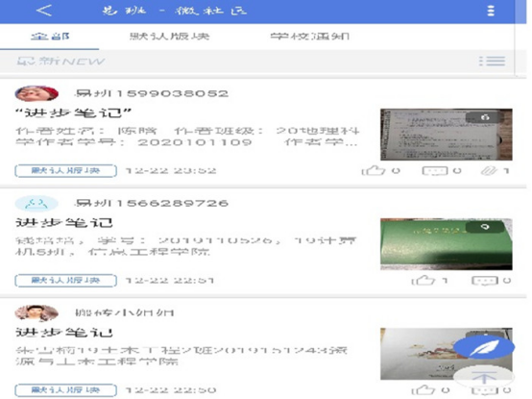
Task: Tap 默认版块 tag on second post
Action: 66,280
